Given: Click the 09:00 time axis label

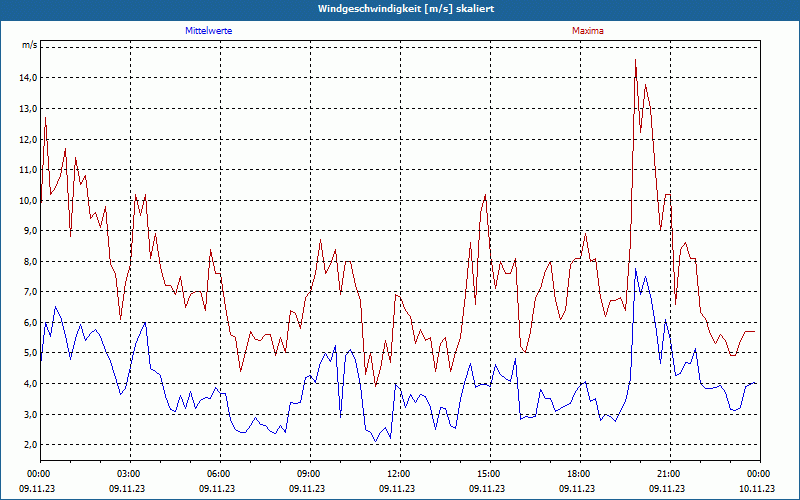Looking at the screenshot, I should pos(309,473).
